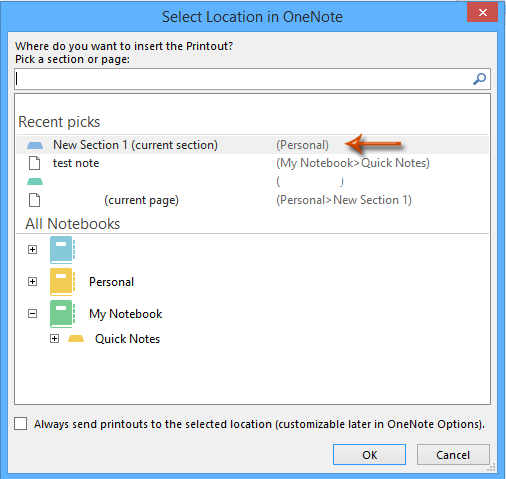This screenshot has width=506, height=479.
Task: Pick the test note page
Action: coord(76,163)
